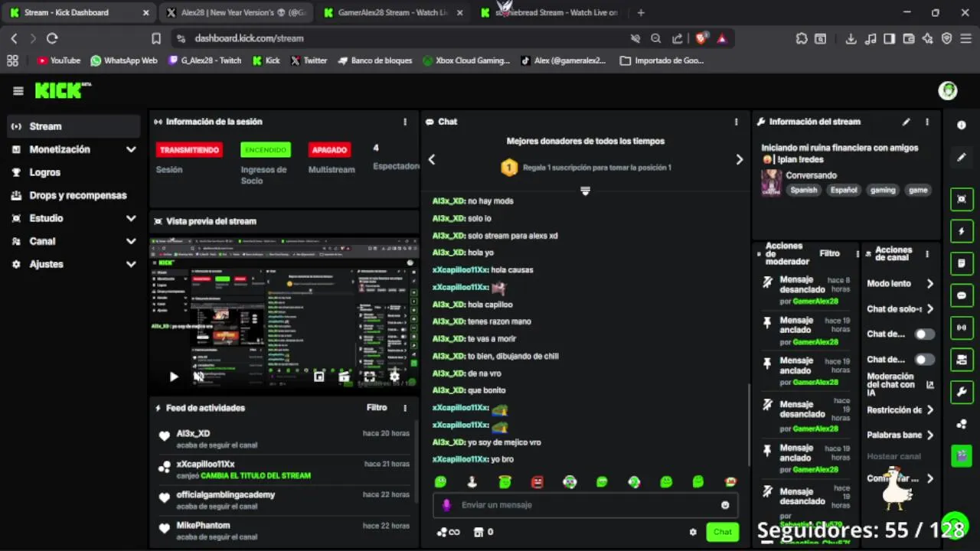This screenshot has height=551, width=980.
Task: Open G_Alex28 - Twitch bookmark
Action: point(204,60)
